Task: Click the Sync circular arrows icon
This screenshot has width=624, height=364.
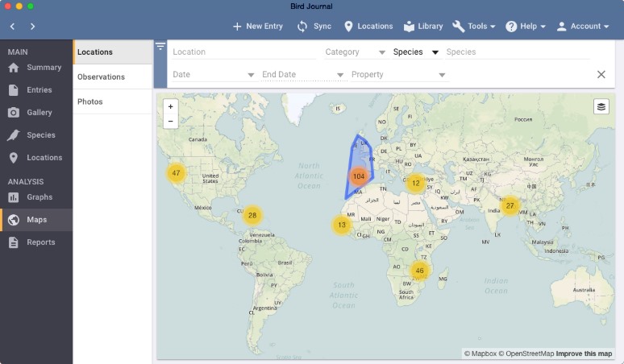Action: click(x=302, y=27)
